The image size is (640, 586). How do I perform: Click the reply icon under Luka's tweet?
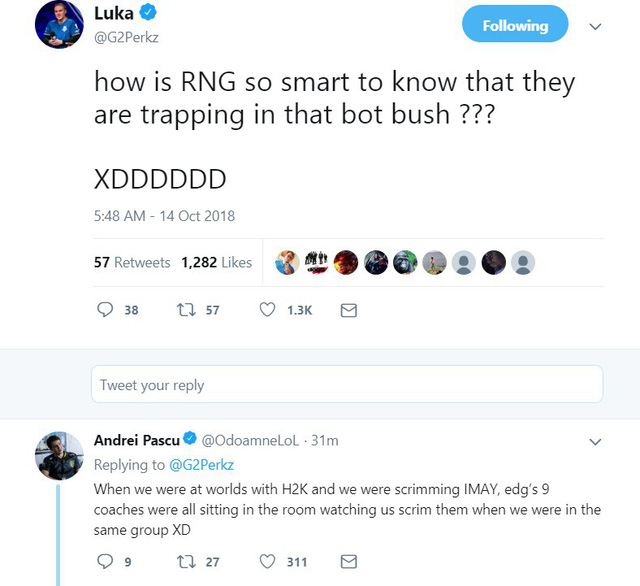click(x=105, y=310)
